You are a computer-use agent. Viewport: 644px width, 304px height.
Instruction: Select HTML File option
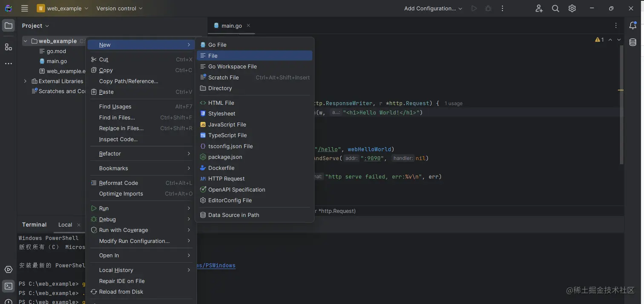(255, 103)
